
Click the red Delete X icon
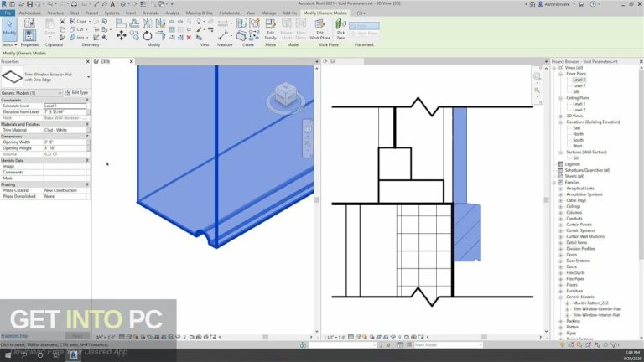click(x=189, y=38)
